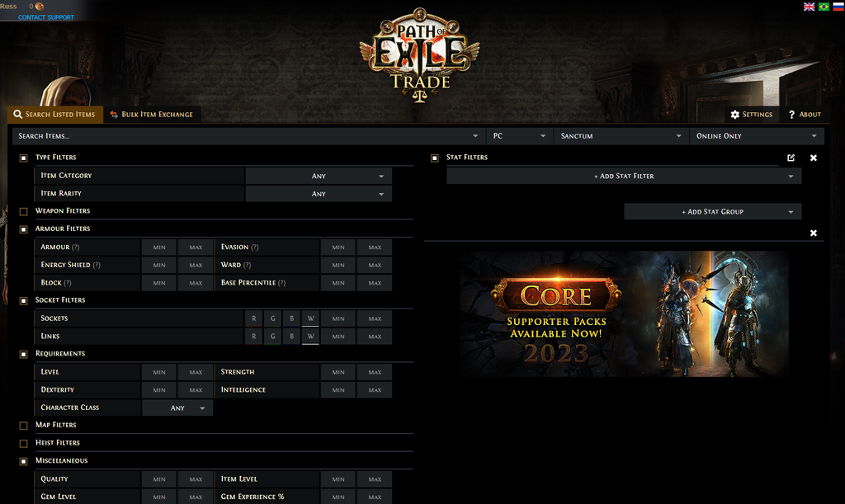Select the British flag for English
This screenshot has height=504, width=845.
click(x=809, y=7)
